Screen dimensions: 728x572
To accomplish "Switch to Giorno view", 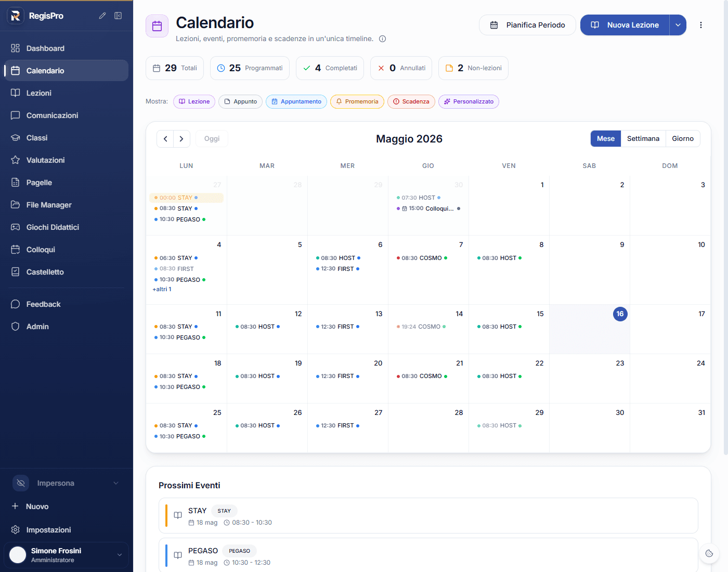I will [x=683, y=139].
